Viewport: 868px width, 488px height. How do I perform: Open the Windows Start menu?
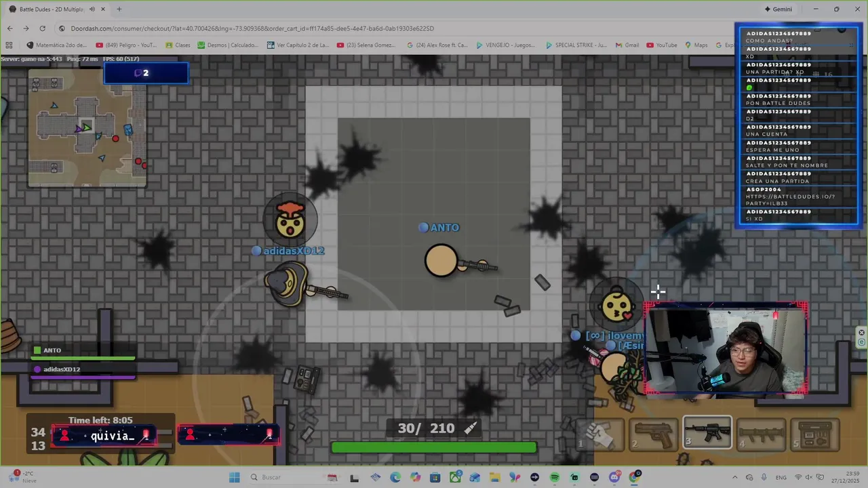coord(234,477)
